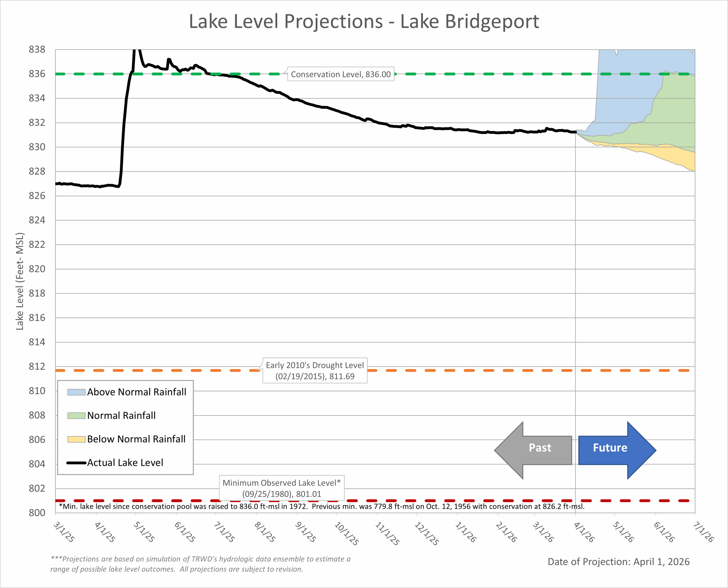The width and height of the screenshot is (728, 588).
Task: Click the 812 y-axis value label
Action: tap(37, 367)
